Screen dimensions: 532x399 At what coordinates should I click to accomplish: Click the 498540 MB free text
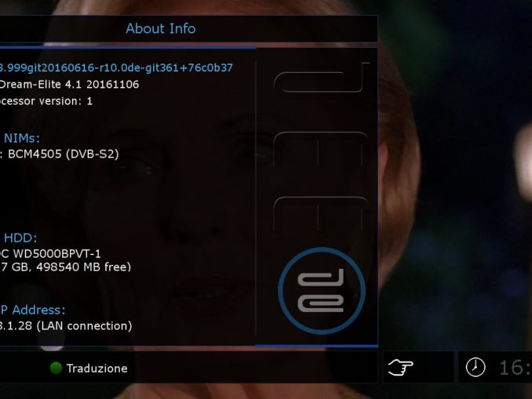pos(83,267)
